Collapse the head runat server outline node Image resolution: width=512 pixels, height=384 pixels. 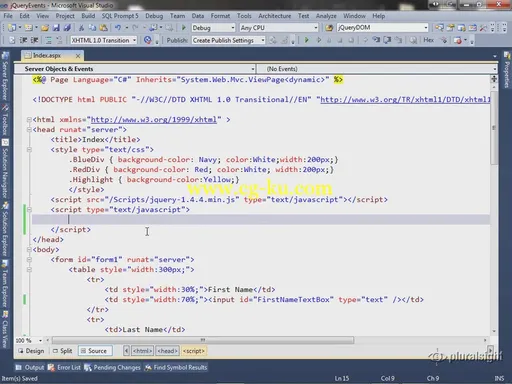pos(29,129)
